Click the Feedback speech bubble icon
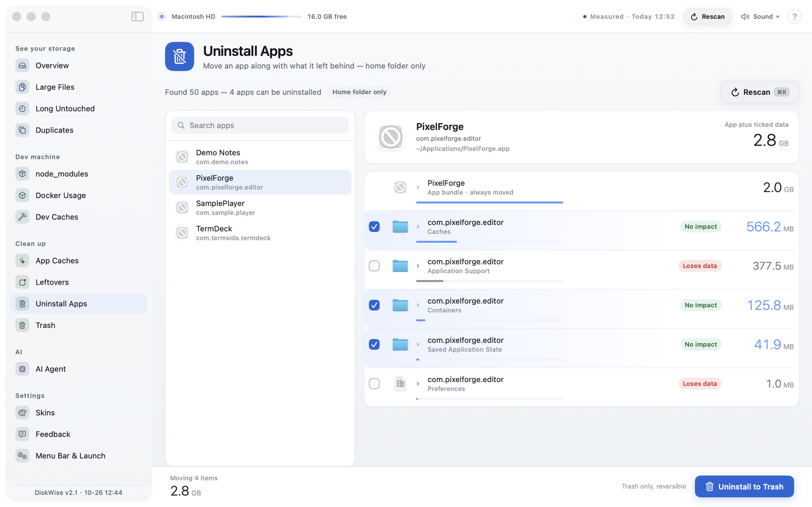The width and height of the screenshot is (812, 507). tap(22, 434)
